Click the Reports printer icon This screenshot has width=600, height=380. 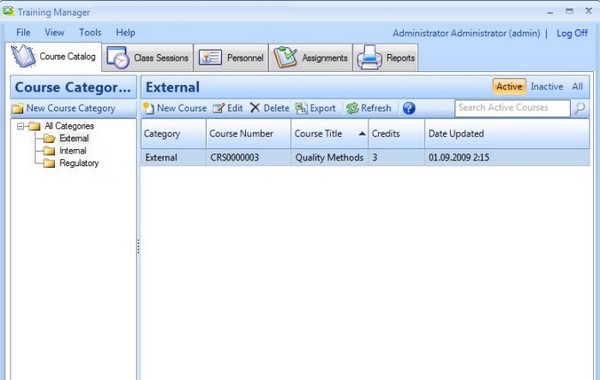coord(369,58)
